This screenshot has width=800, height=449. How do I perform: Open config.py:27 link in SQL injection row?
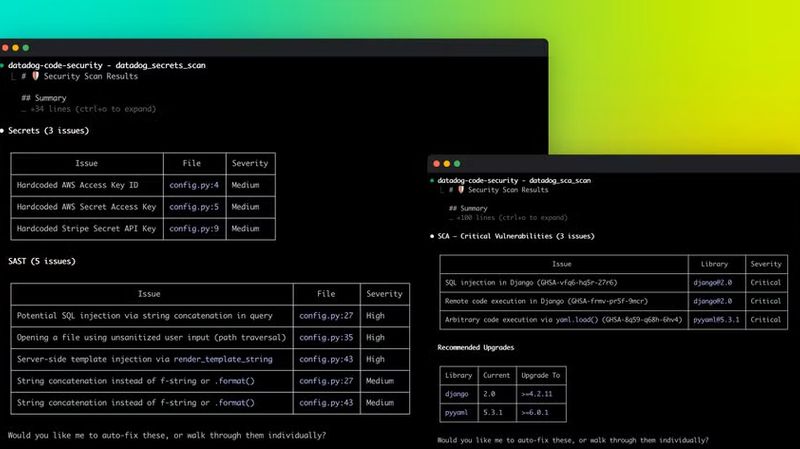326,316
